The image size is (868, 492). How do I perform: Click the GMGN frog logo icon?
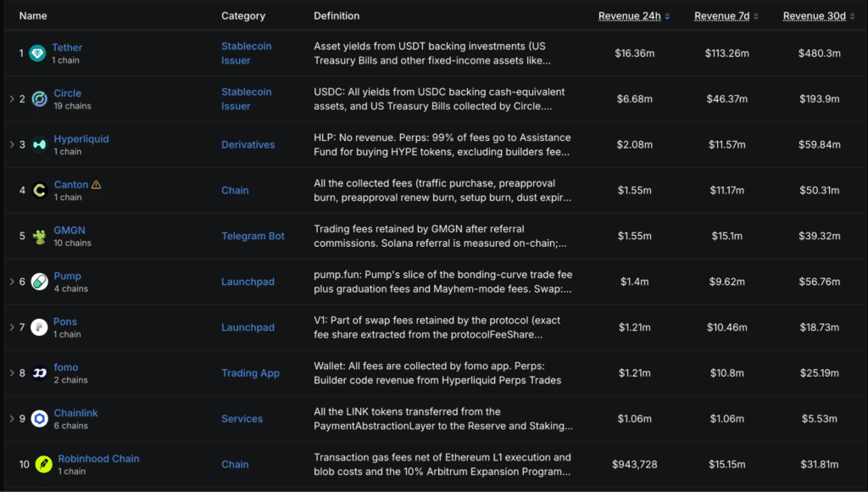point(39,236)
